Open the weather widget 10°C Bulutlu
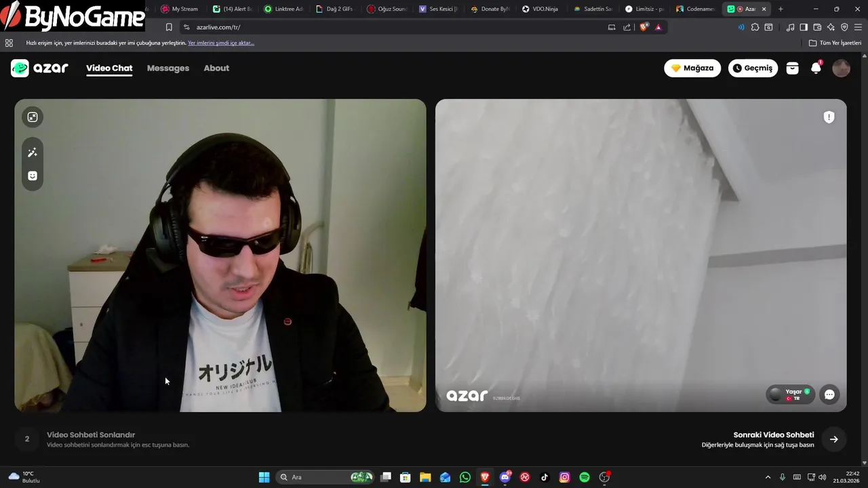 tap(24, 477)
